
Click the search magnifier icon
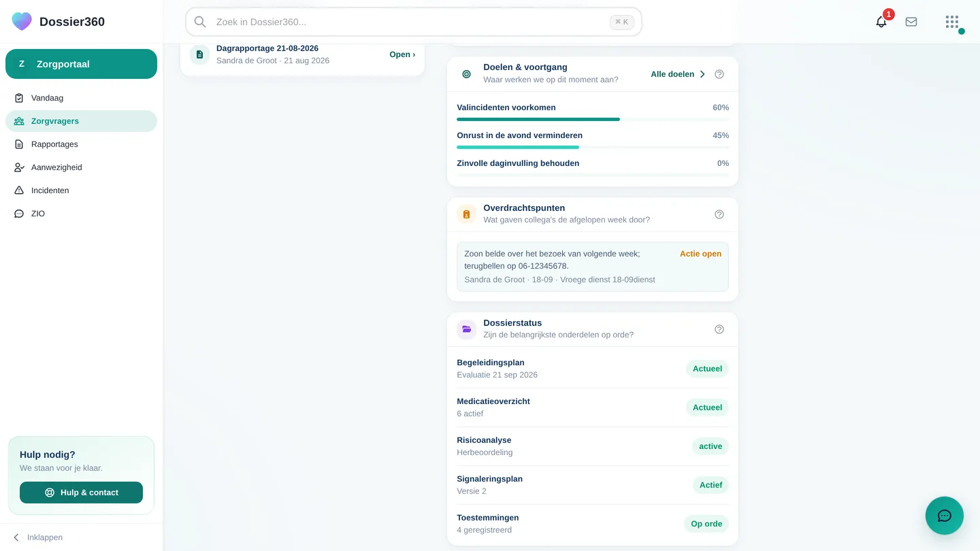coord(200,22)
